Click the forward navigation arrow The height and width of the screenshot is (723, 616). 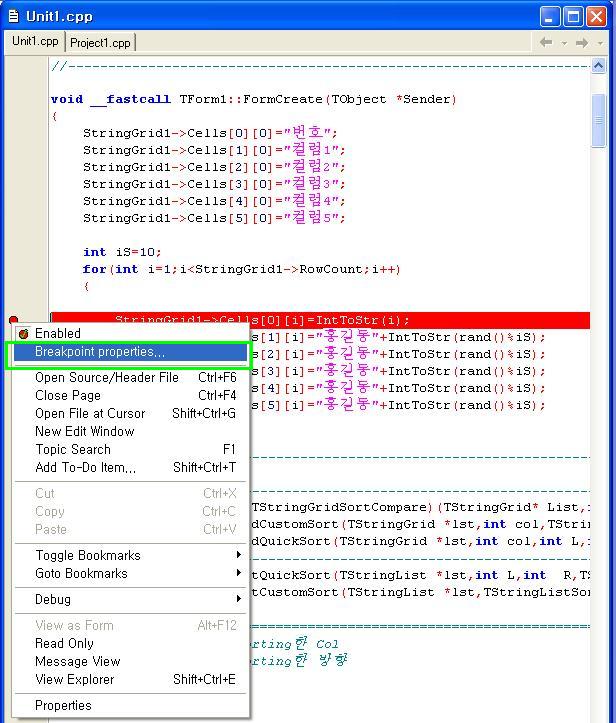(x=581, y=43)
